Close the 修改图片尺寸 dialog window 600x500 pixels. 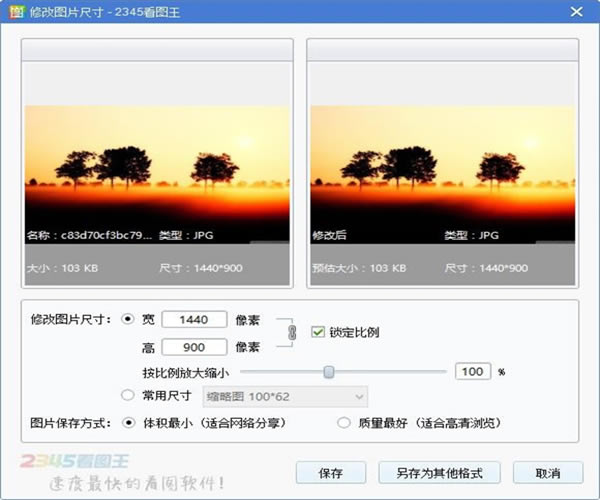click(x=575, y=13)
